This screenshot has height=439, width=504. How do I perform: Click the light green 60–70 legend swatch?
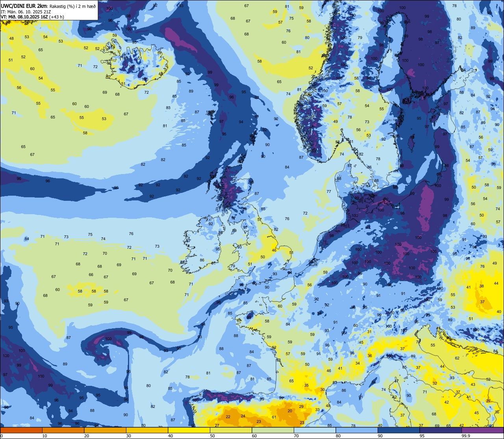273,430
